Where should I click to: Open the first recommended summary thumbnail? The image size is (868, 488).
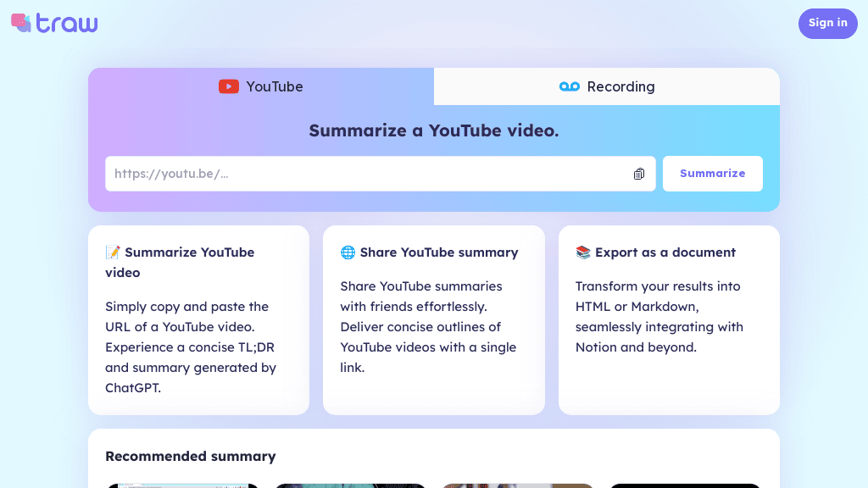coord(182,485)
